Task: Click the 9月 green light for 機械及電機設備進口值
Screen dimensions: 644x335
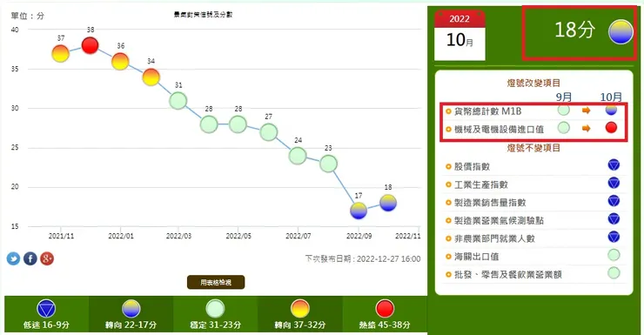Action: click(564, 128)
